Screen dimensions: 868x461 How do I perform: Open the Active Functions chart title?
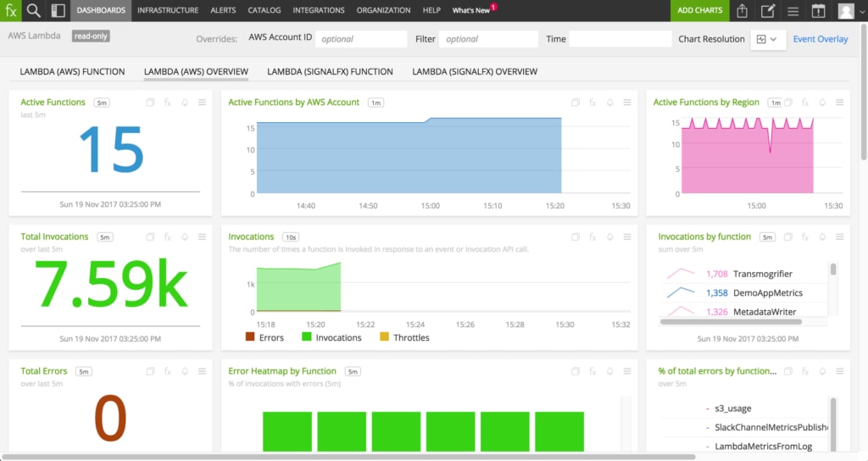[53, 103]
